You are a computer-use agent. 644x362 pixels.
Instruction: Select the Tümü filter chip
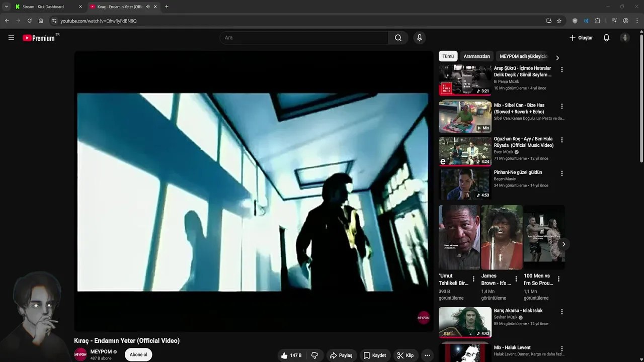point(448,56)
